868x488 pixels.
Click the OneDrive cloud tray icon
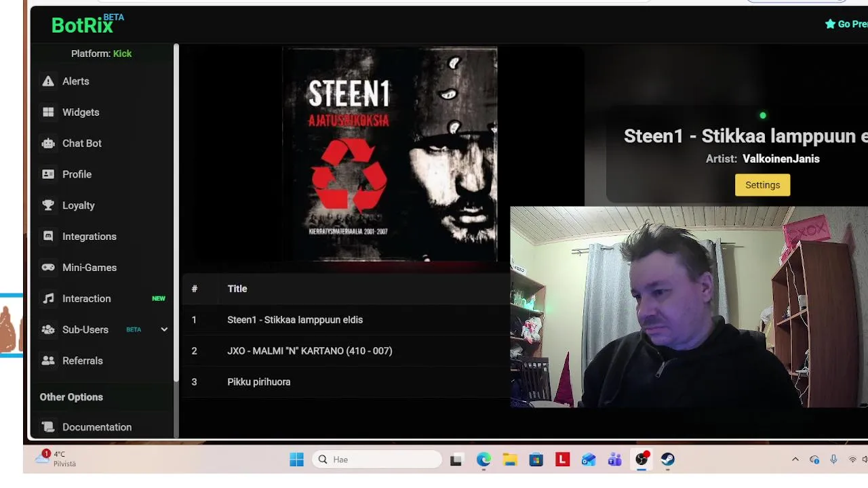click(814, 460)
